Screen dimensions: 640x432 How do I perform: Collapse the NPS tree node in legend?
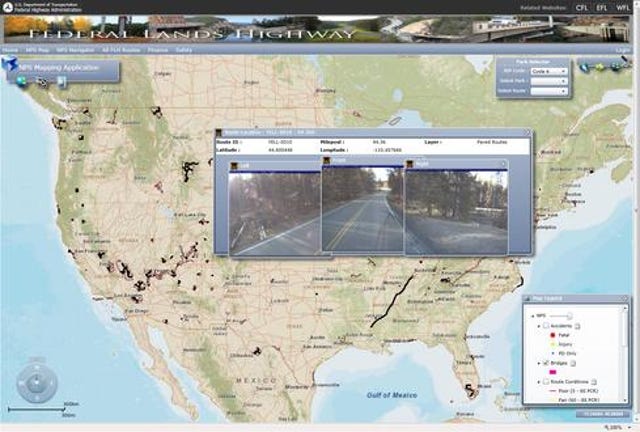(533, 316)
